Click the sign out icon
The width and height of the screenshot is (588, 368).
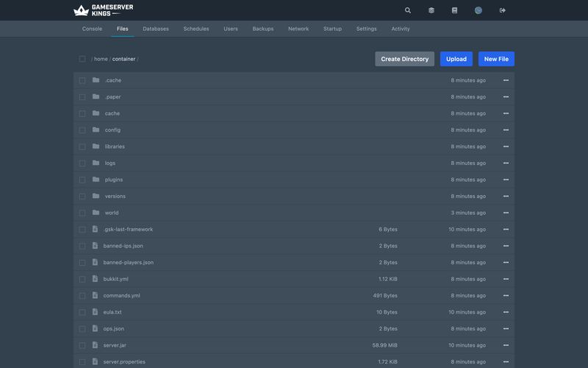pos(503,10)
